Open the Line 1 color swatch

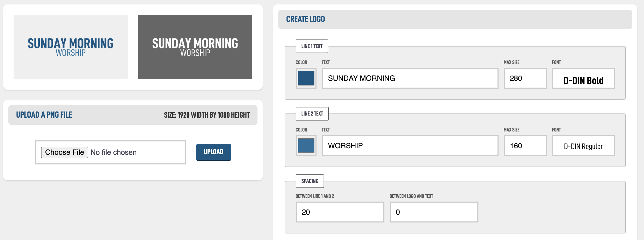[306, 78]
